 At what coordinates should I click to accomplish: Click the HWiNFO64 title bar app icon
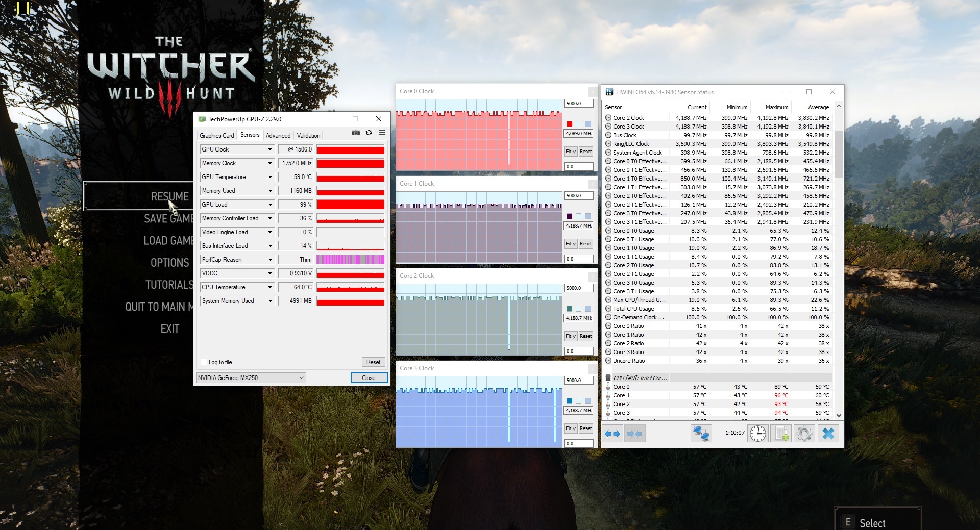[x=609, y=92]
